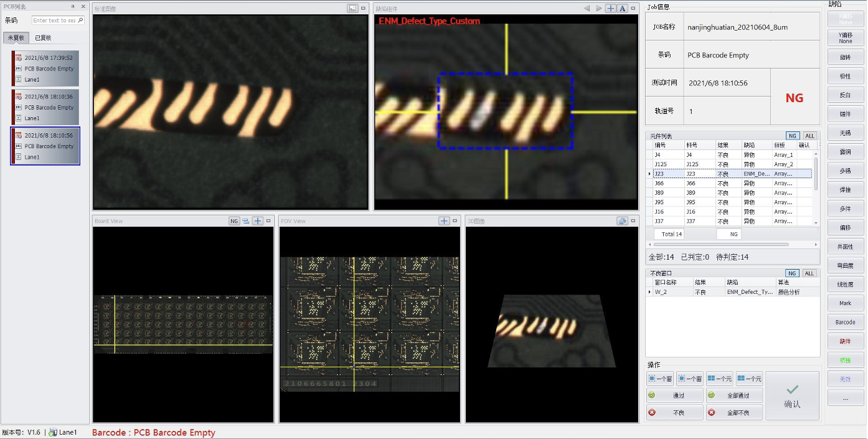Maximize the Board View panel
868x439 pixels.
tap(268, 221)
